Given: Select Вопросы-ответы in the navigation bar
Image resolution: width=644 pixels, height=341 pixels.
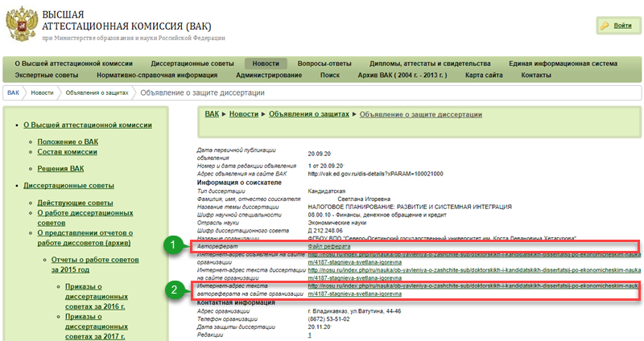Looking at the screenshot, I should [x=324, y=63].
